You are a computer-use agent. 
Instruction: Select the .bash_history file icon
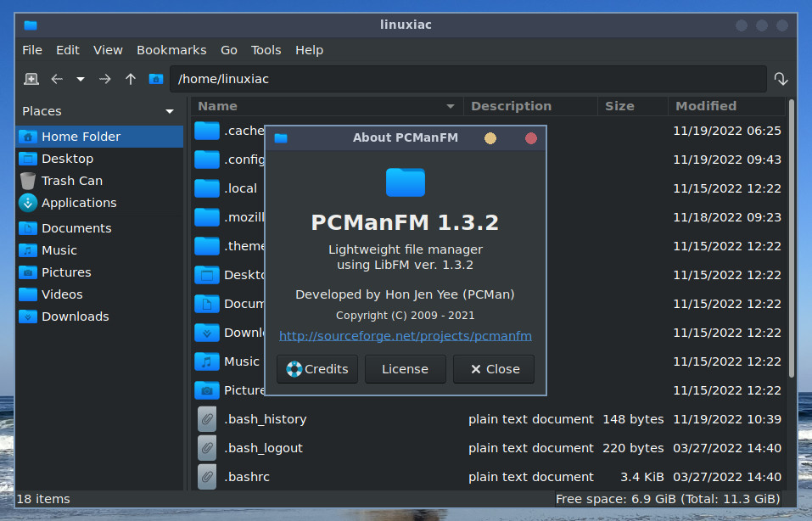(x=207, y=419)
